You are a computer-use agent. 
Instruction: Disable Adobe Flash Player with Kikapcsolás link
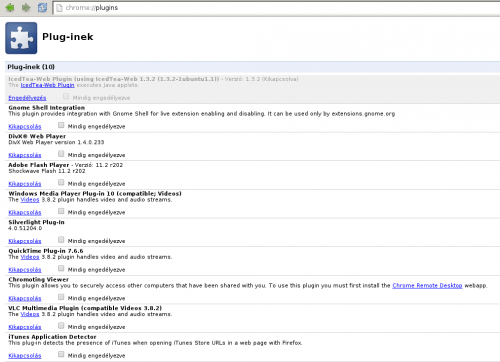tap(25, 184)
